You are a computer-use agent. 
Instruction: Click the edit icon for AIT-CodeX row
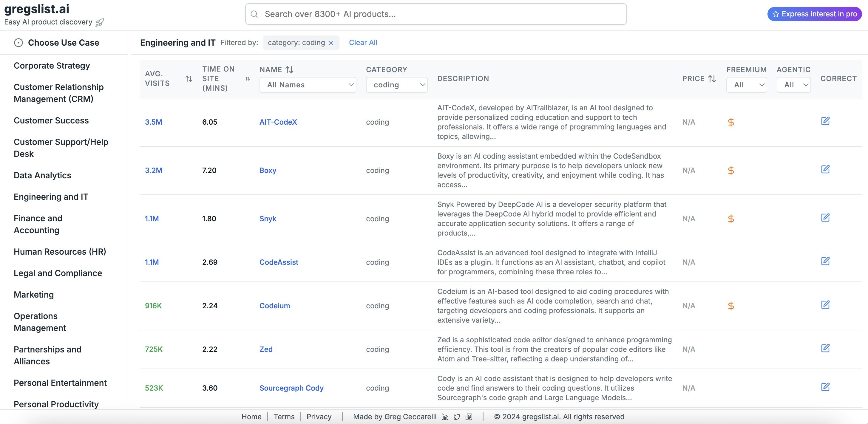[825, 121]
